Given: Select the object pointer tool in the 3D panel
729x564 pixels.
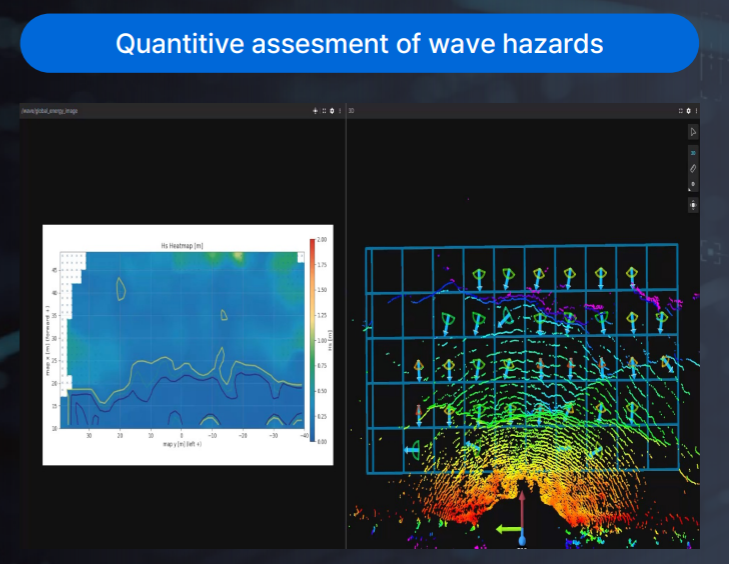Looking at the screenshot, I should (x=693, y=132).
